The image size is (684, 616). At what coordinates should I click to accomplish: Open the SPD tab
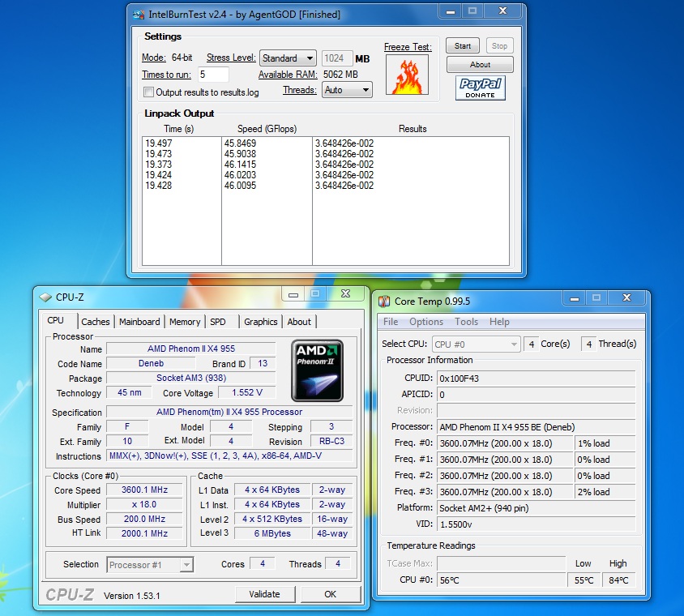pyautogui.click(x=218, y=322)
